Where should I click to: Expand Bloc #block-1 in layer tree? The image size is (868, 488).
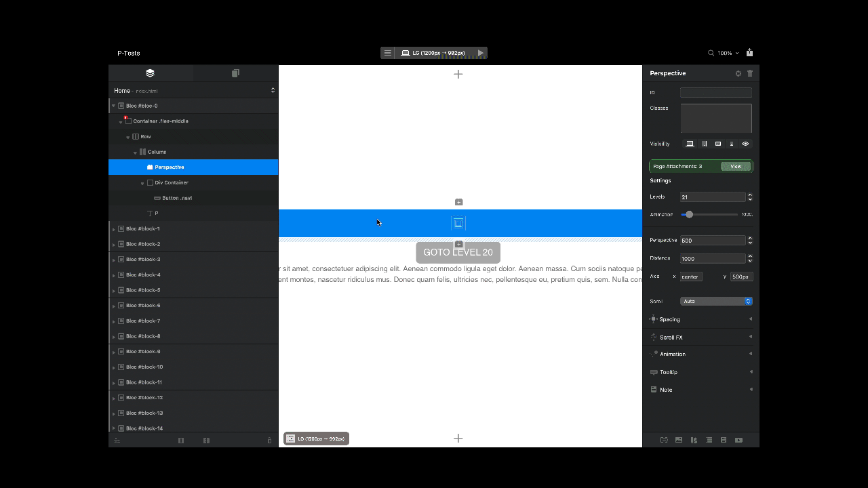[113, 229]
